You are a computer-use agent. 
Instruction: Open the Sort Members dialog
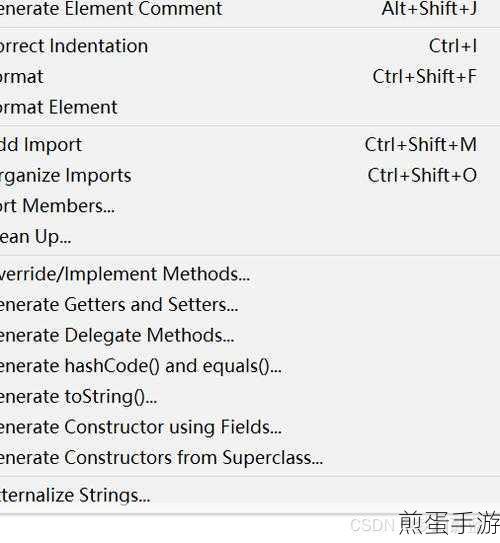click(250, 206)
